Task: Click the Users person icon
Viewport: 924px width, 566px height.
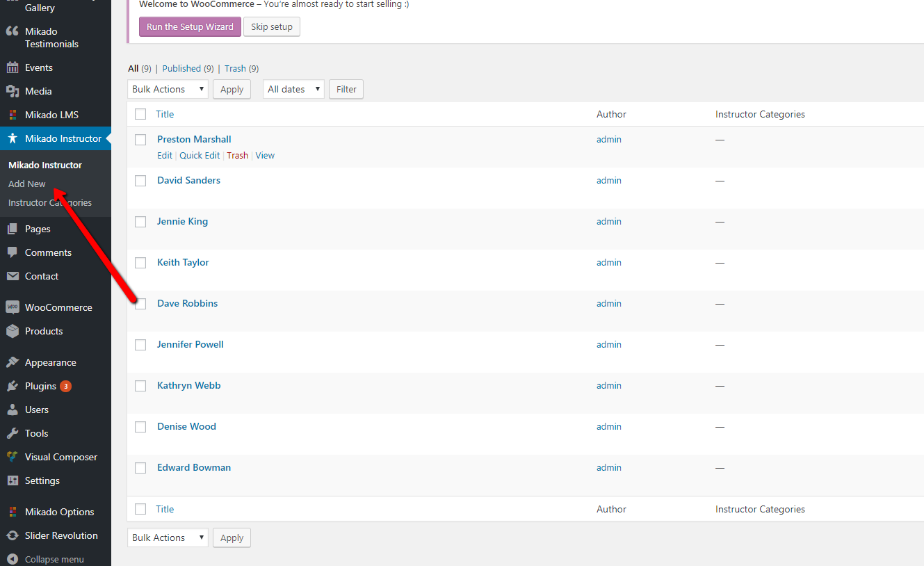Action: click(12, 410)
